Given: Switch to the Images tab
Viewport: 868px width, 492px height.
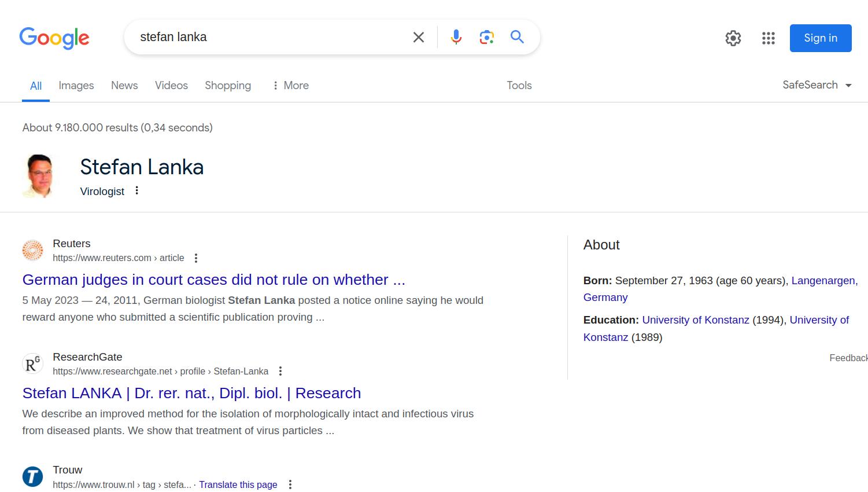Looking at the screenshot, I should pyautogui.click(x=76, y=86).
